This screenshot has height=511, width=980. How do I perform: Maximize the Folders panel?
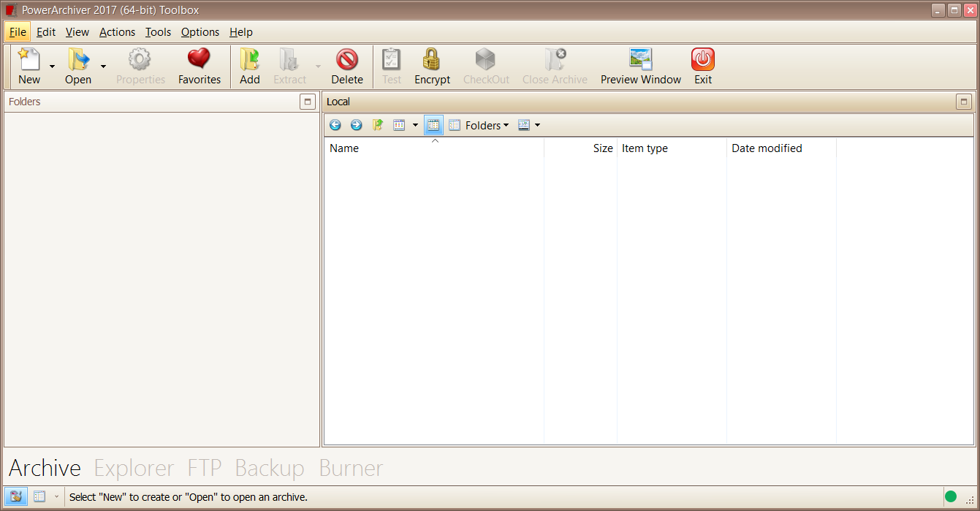pos(308,102)
